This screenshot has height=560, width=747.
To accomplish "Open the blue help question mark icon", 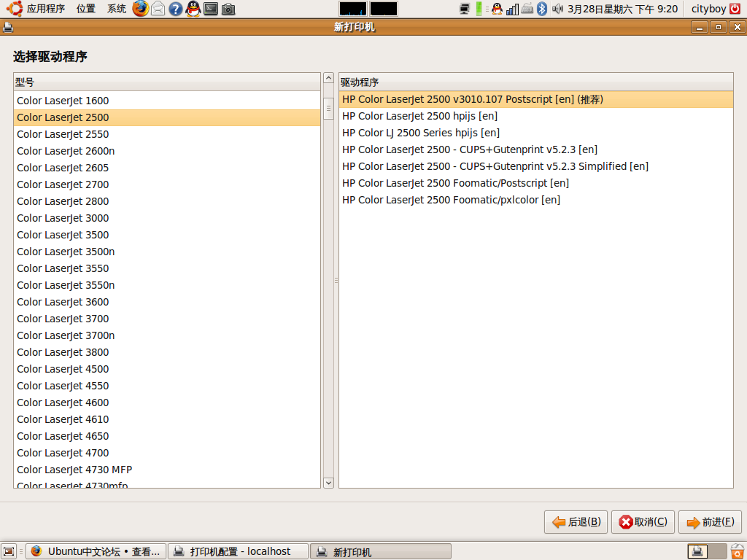I will pyautogui.click(x=175, y=9).
